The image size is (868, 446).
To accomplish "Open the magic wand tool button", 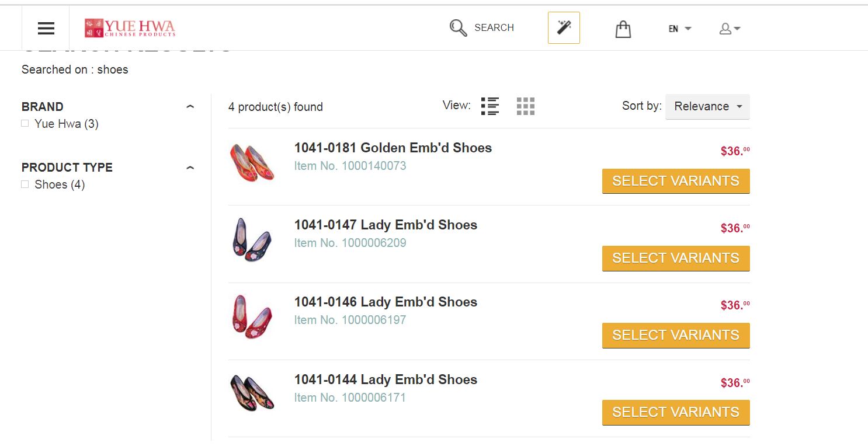I will click(564, 27).
